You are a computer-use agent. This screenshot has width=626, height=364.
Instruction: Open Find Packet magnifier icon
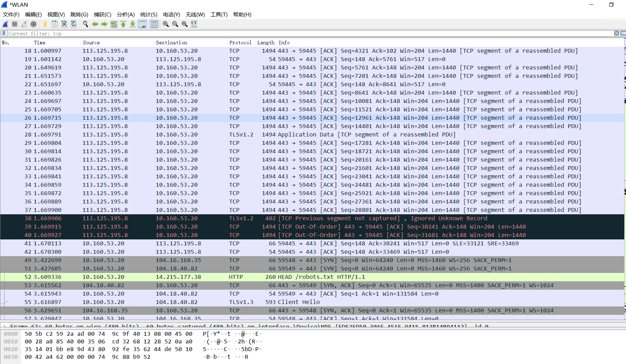85,24
